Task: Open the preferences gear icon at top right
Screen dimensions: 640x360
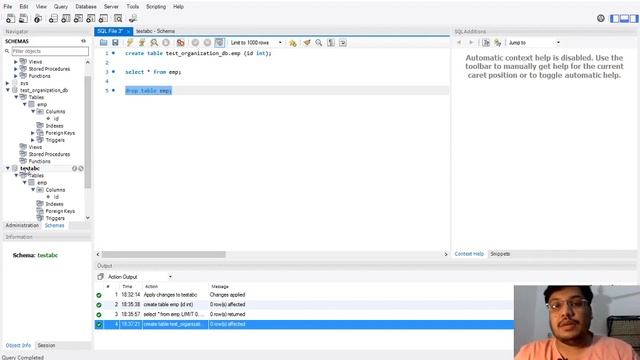Action: point(601,18)
